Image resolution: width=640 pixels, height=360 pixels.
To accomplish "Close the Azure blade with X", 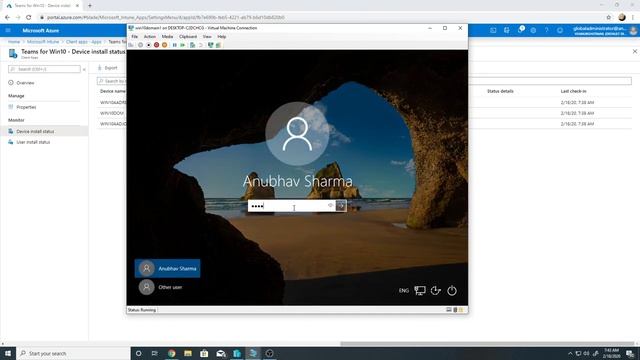I will point(635,51).
